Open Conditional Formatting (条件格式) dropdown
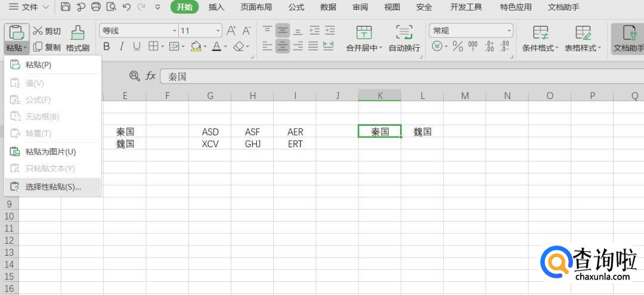This screenshot has width=644, height=295. pyautogui.click(x=540, y=39)
